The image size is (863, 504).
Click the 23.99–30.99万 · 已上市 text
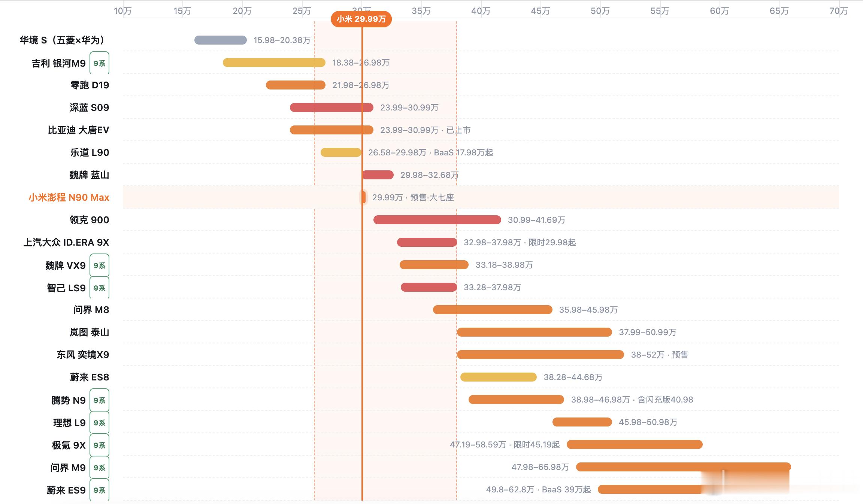coord(426,130)
